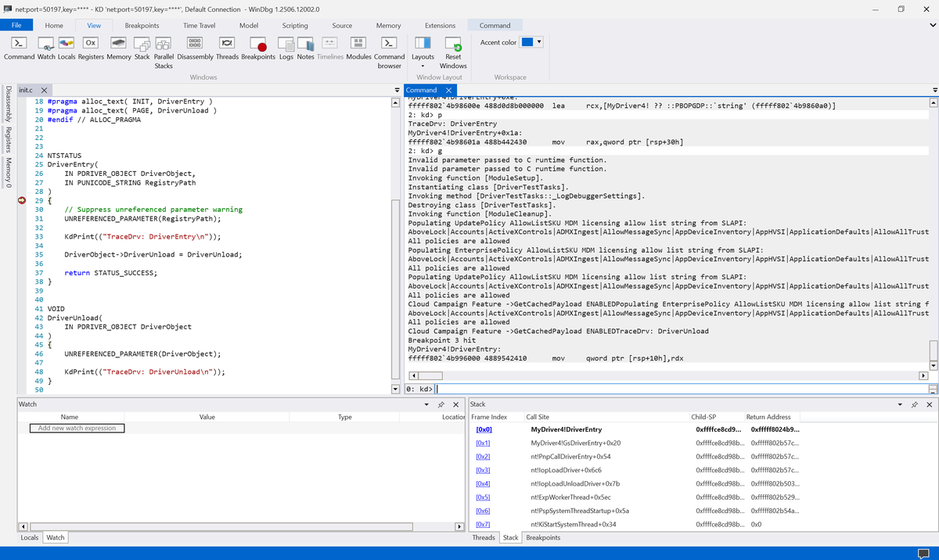
Task: Switch to the Threads tab at the bottom
Action: (x=484, y=537)
